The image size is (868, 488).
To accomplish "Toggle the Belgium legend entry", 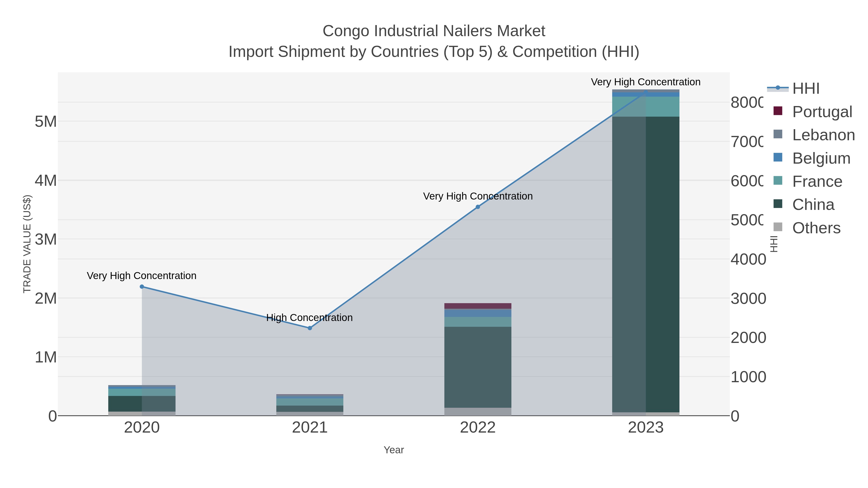I will [x=812, y=158].
